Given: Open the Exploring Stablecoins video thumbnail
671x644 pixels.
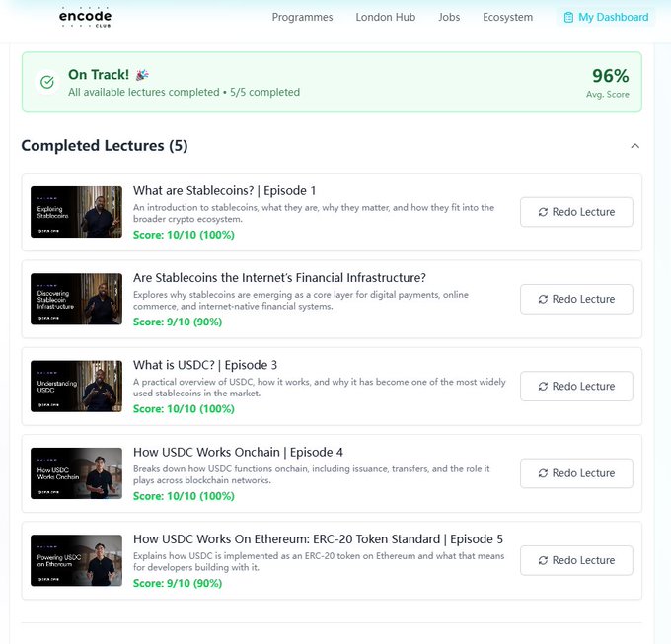Looking at the screenshot, I should tap(76, 212).
